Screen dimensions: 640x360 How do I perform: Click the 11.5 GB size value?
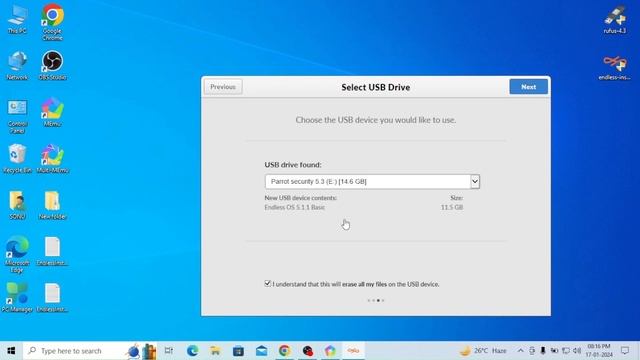pyautogui.click(x=452, y=207)
